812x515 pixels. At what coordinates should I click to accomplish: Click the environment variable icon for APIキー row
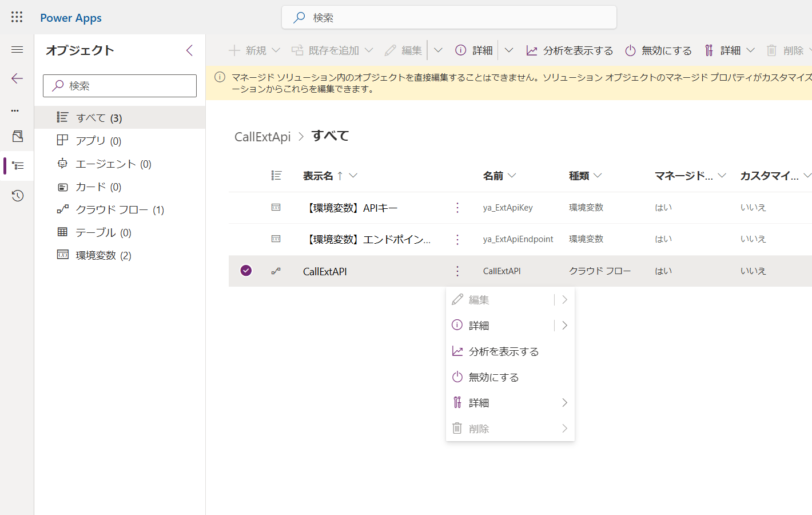click(276, 207)
